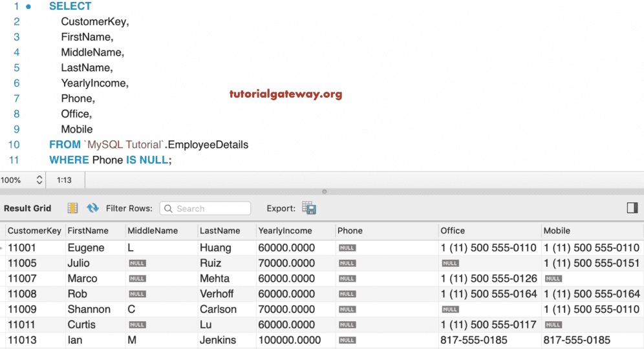Click the 1:13 cursor position indicator
Screen dimensions: 644x349
point(64,180)
